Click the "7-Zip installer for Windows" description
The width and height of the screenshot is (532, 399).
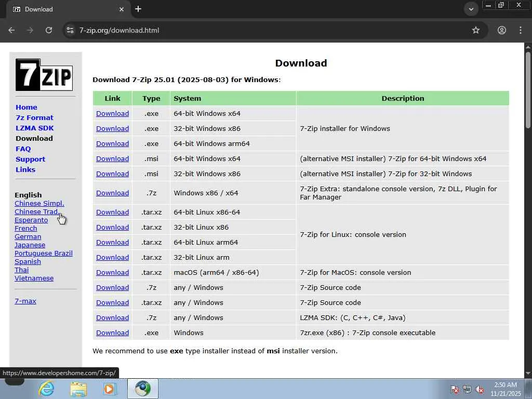click(x=345, y=129)
